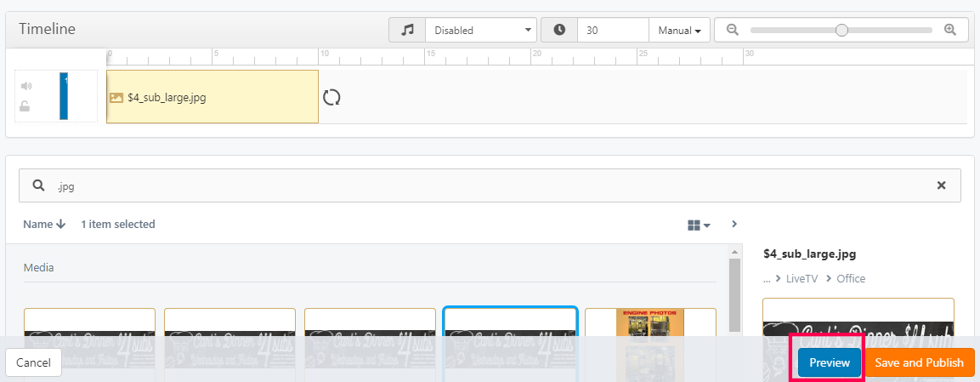Click the highlighted selected media thumbnail
The height and width of the screenshot is (382, 980).
coord(511,345)
